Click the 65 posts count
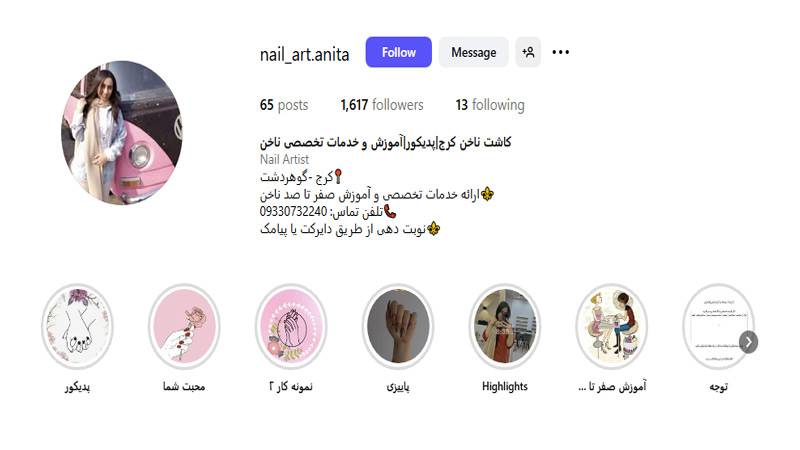 (x=284, y=105)
